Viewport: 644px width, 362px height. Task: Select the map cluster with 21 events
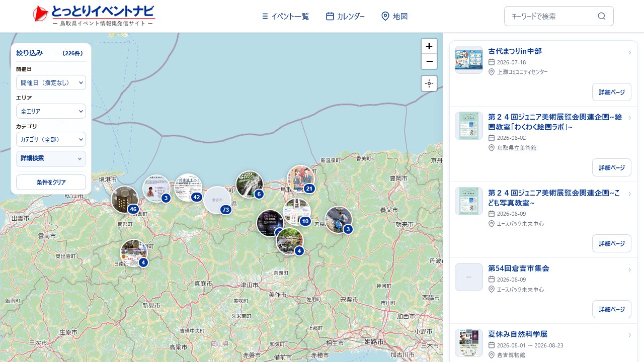[301, 179]
